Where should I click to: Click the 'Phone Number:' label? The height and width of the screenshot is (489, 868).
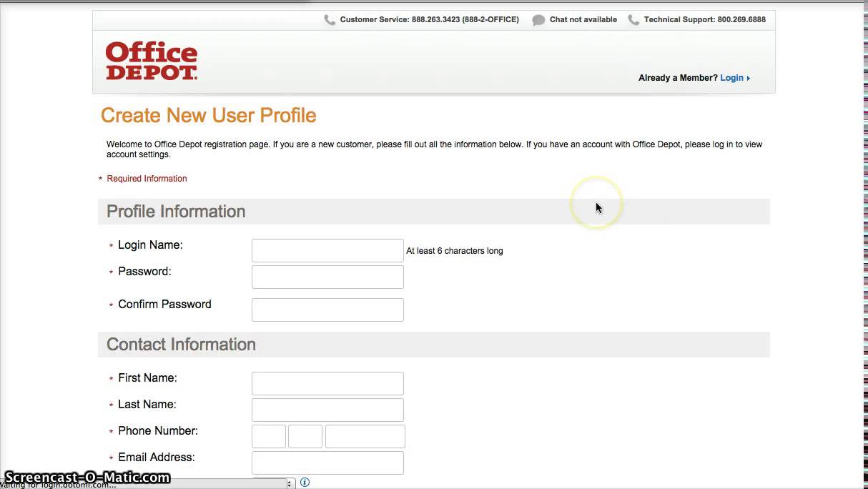158,431
